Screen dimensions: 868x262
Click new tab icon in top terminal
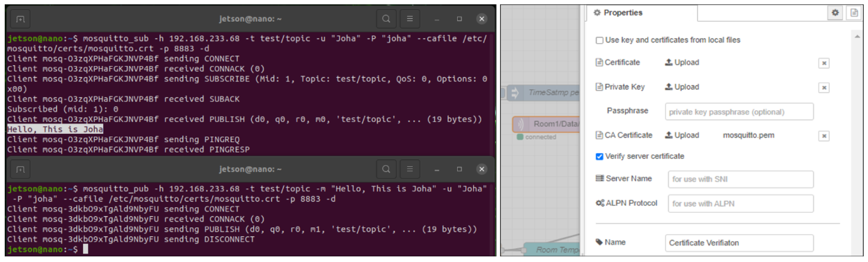coord(21,19)
